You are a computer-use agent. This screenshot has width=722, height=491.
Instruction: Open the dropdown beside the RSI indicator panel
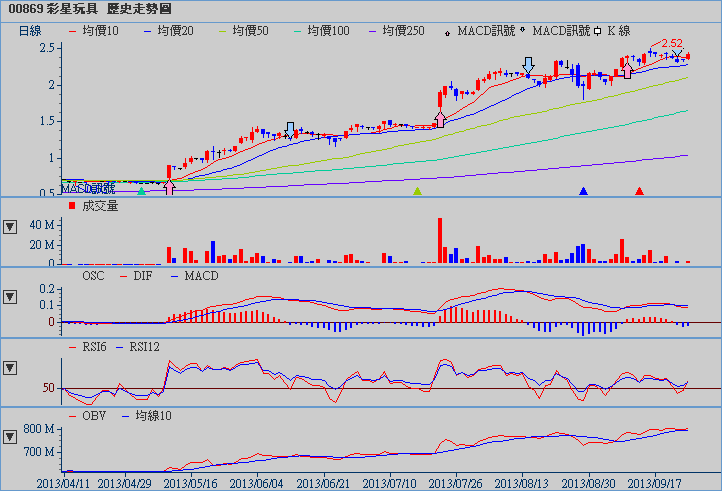[11, 367]
